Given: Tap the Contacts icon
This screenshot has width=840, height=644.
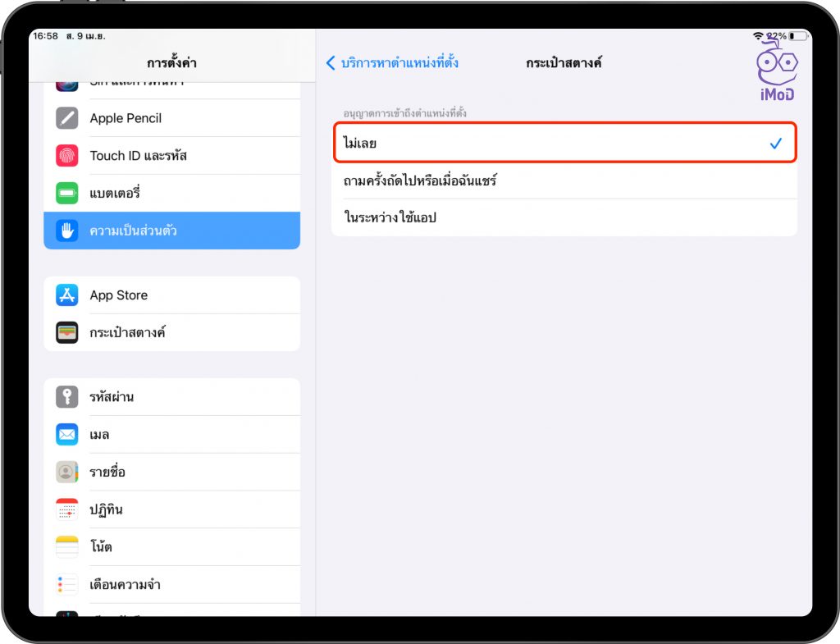Looking at the screenshot, I should point(67,473).
